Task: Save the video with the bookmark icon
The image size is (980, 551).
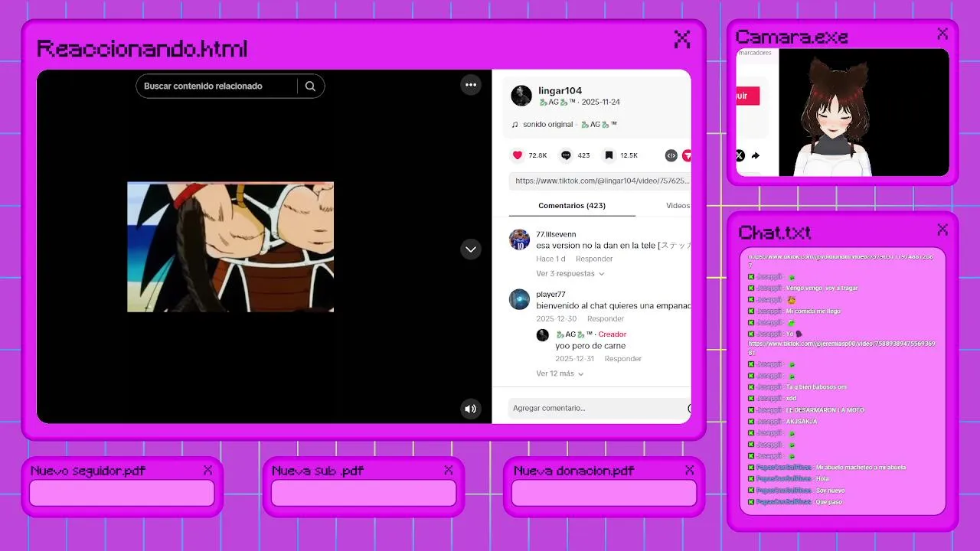Action: click(609, 155)
